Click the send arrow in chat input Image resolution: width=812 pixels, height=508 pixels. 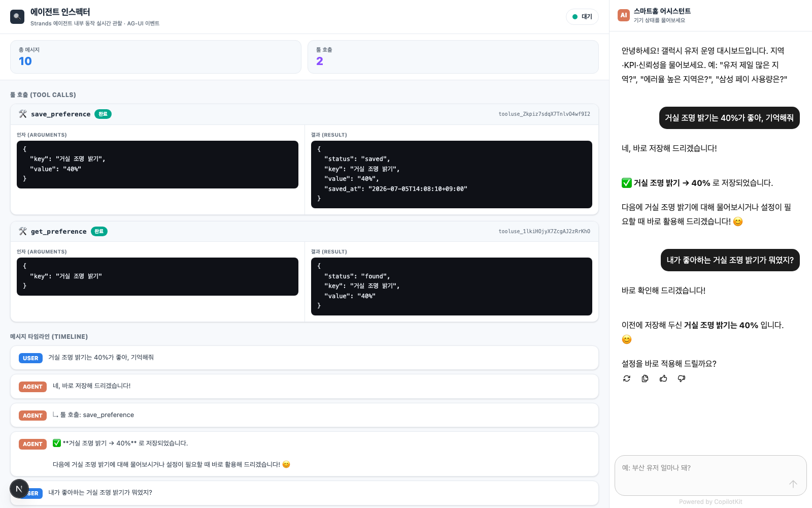(793, 484)
